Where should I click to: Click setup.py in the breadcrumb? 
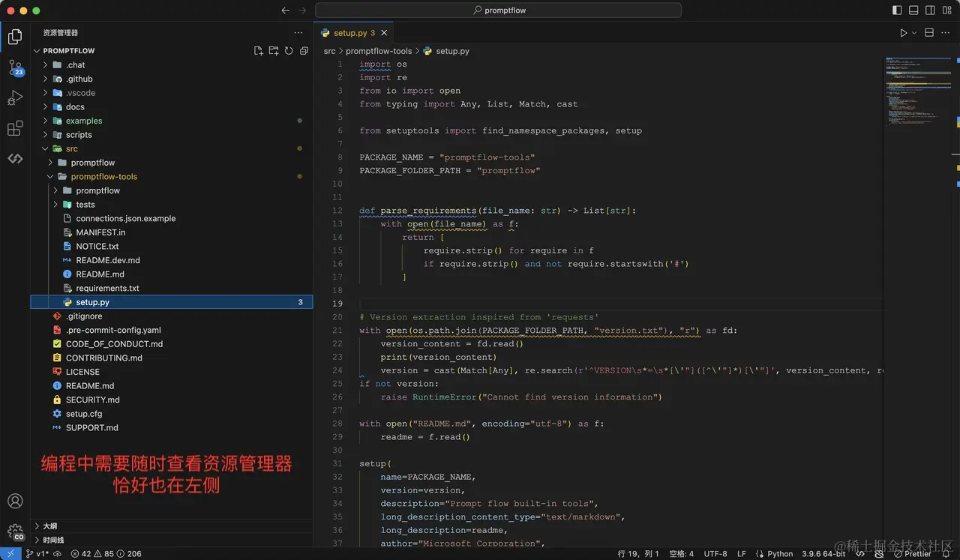pyautogui.click(x=453, y=51)
